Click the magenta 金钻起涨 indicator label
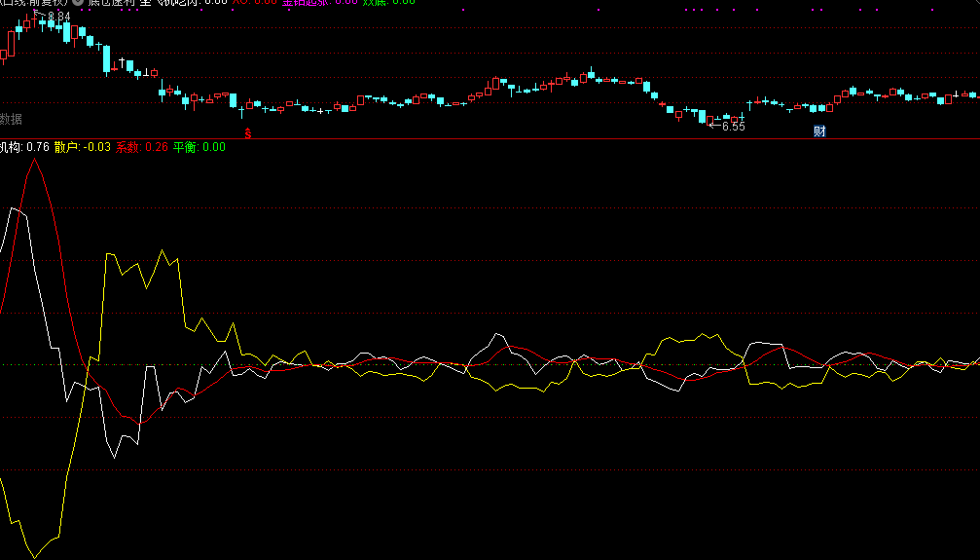This screenshot has width=980, height=560. 305,2
